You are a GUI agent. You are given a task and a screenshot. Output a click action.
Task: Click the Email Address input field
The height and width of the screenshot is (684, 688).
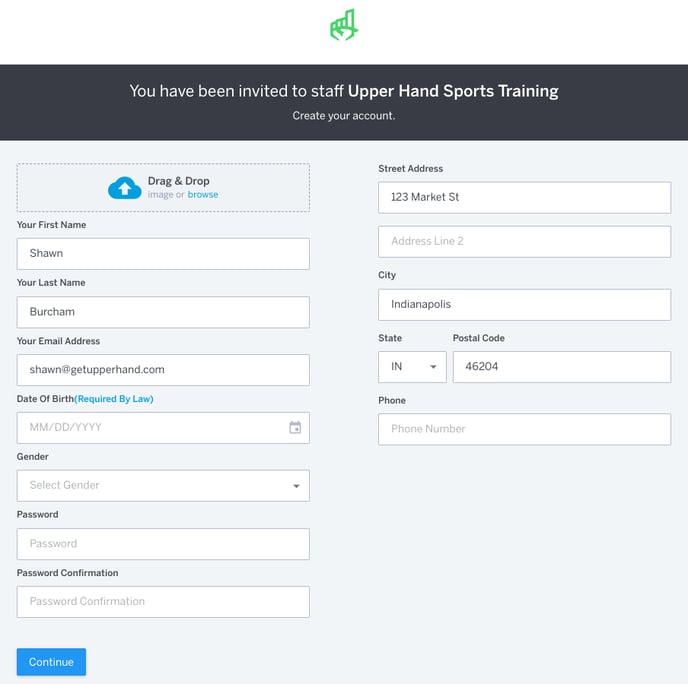(163, 370)
